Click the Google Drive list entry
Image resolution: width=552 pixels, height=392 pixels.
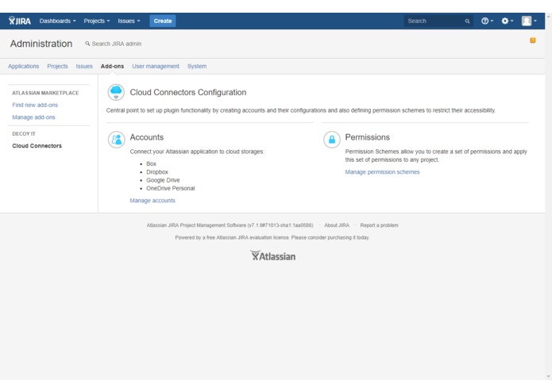163,180
